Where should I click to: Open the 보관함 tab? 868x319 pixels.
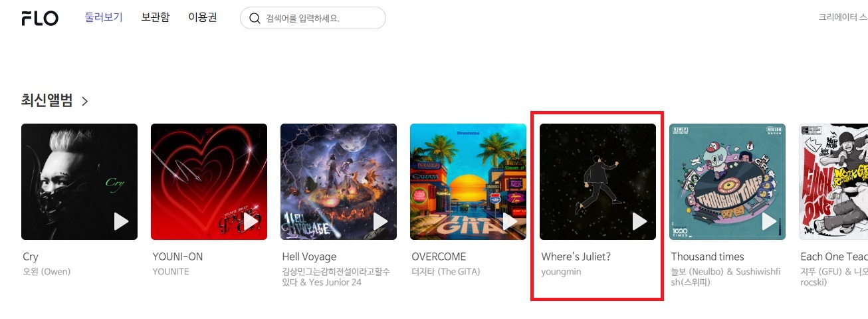[x=156, y=17]
